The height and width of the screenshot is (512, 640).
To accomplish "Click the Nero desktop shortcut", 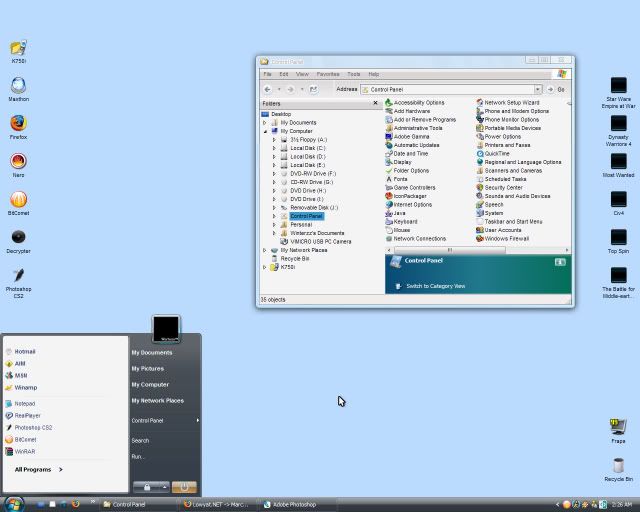I will coord(18,162).
